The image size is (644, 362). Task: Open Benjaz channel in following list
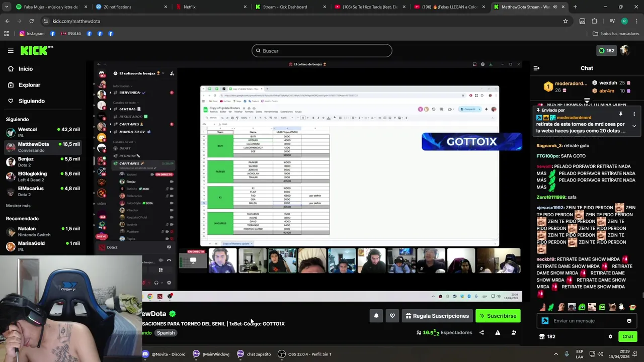(x=43, y=161)
